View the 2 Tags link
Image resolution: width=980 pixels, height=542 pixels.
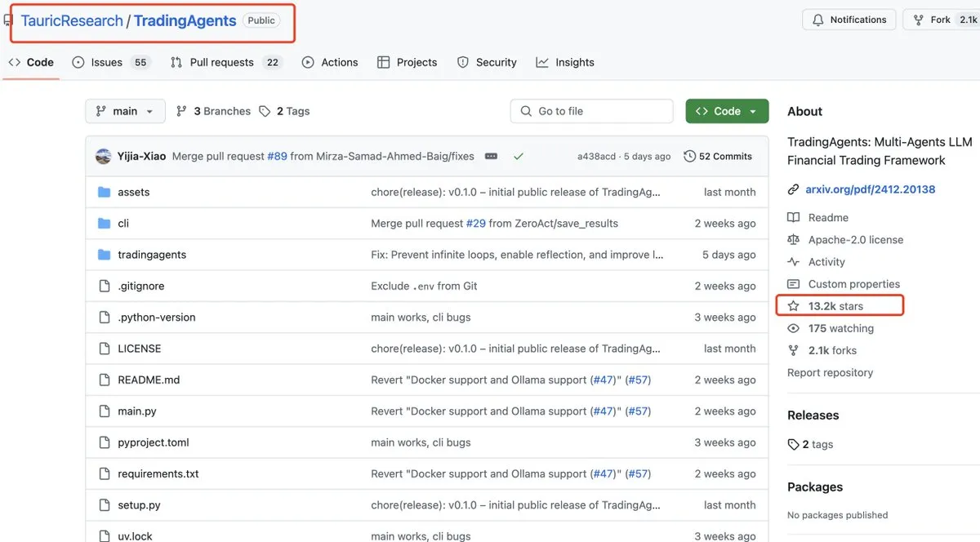point(284,111)
